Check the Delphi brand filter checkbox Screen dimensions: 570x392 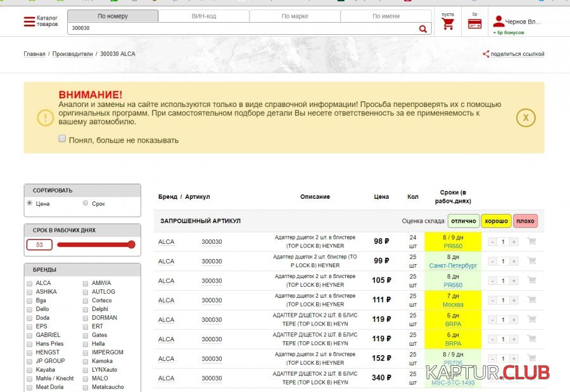(85, 310)
